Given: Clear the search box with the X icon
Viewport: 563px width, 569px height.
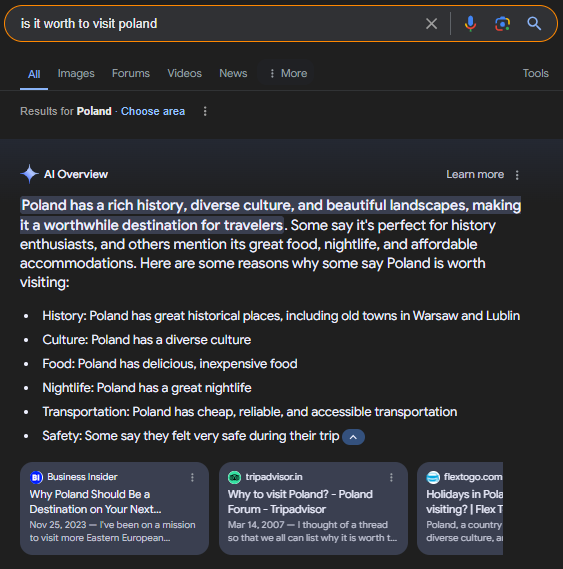Looking at the screenshot, I should [431, 24].
